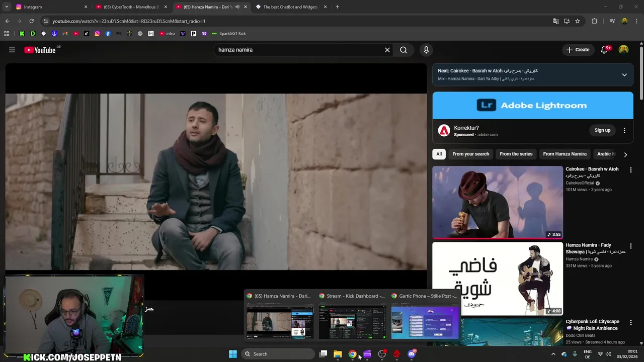This screenshot has width=644, height=362.
Task: Mute the Hamza Namira tab via speaker icon
Action: (237, 7)
